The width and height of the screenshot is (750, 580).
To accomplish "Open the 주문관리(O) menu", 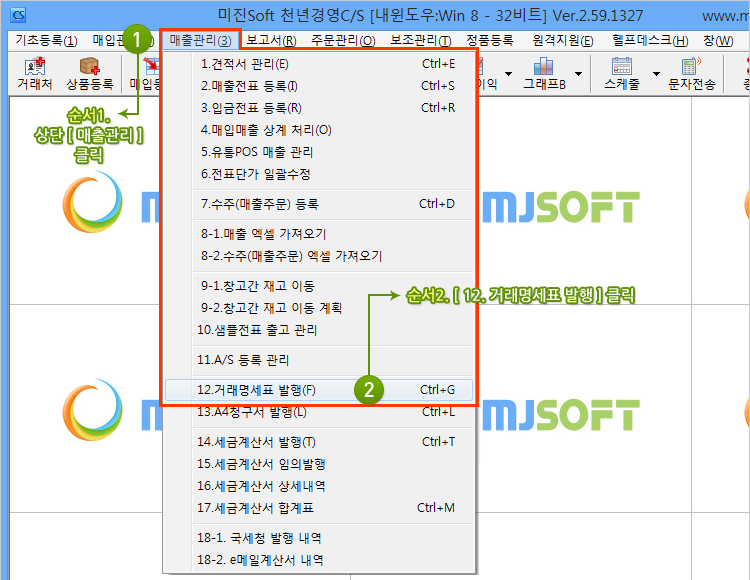I will coord(343,40).
